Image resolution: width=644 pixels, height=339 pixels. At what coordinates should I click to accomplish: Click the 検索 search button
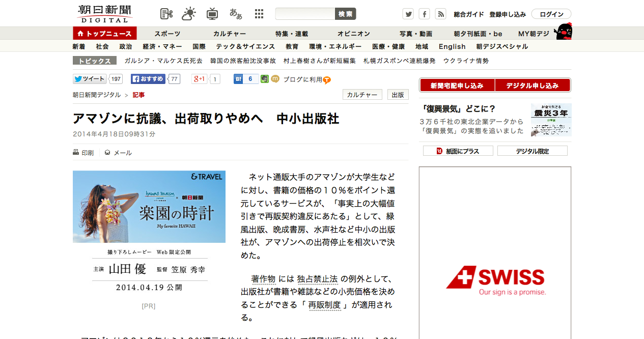click(x=346, y=14)
